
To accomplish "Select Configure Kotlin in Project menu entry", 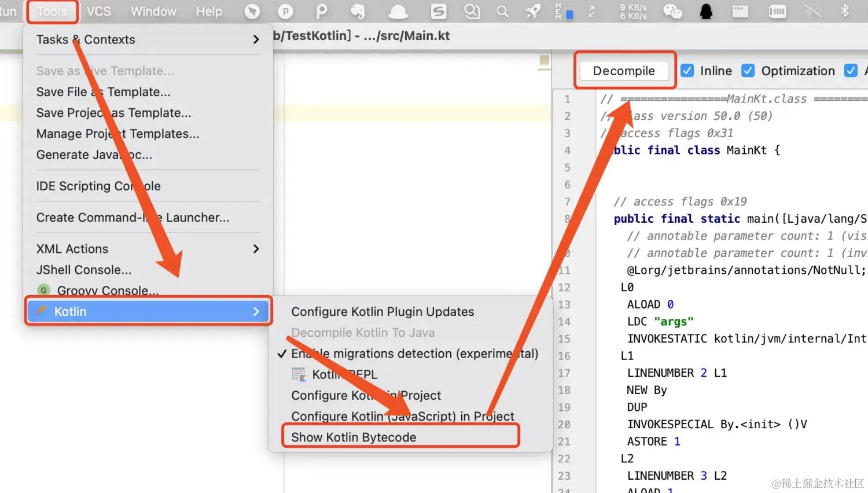I will [366, 396].
